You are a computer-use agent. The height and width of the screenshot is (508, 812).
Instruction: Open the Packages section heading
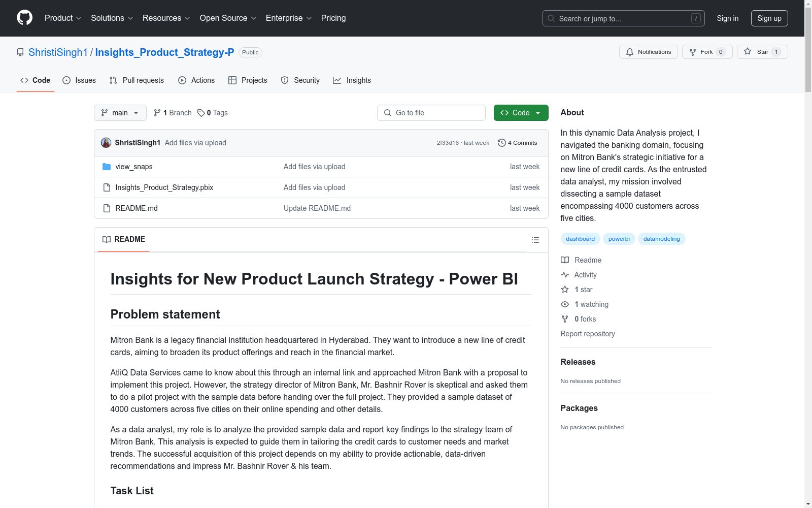click(x=579, y=408)
